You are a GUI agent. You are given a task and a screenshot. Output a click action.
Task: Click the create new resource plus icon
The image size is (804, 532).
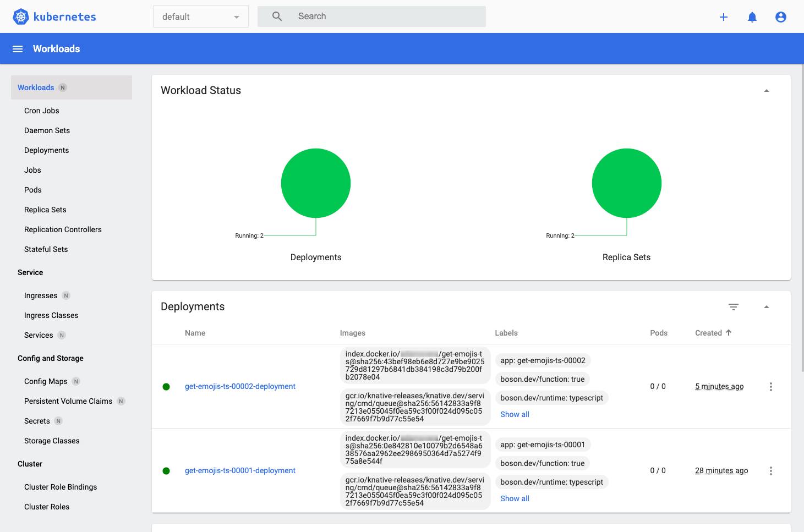tap(723, 17)
